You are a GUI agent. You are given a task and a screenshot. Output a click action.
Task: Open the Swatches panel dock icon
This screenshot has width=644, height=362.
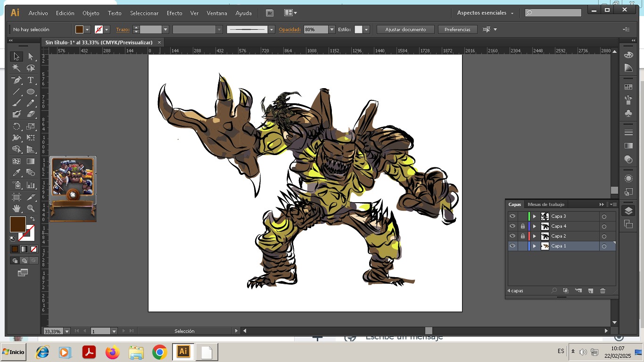628,87
